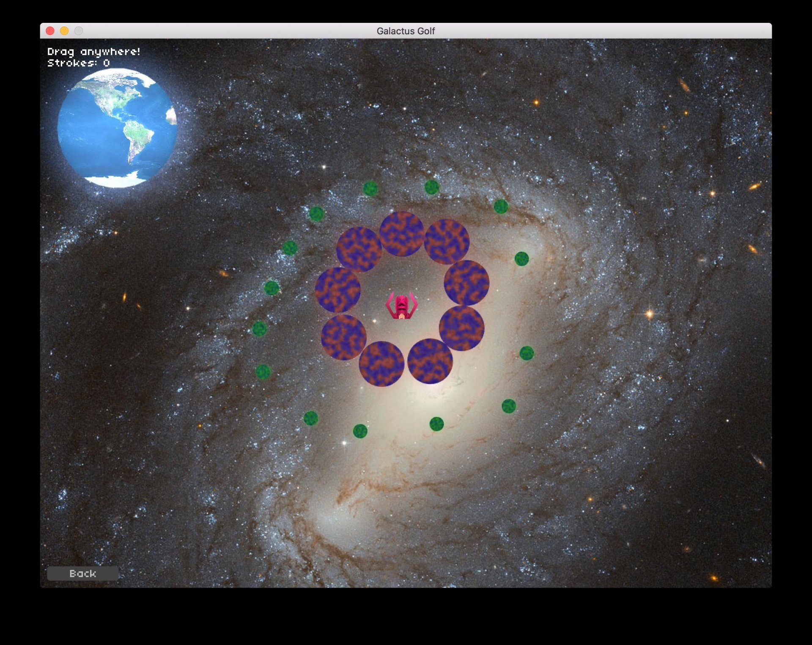Viewport: 812px width, 645px height.
Task: Click the red close window button
Action: pos(50,31)
